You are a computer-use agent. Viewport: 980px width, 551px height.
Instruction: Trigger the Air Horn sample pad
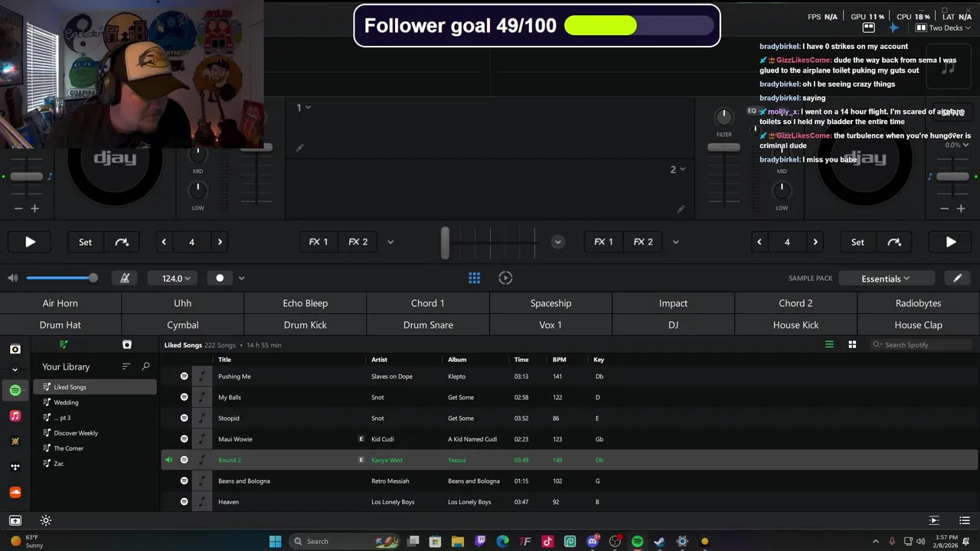(x=60, y=303)
